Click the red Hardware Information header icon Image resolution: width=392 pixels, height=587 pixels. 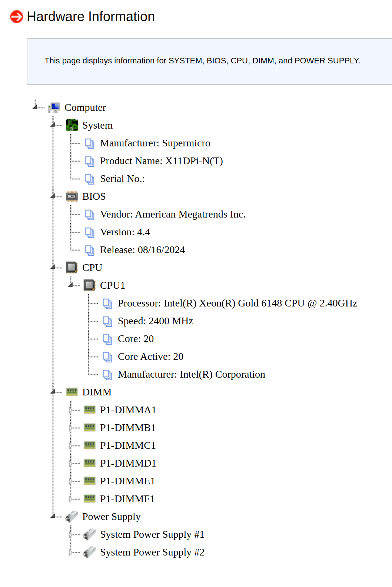17,17
